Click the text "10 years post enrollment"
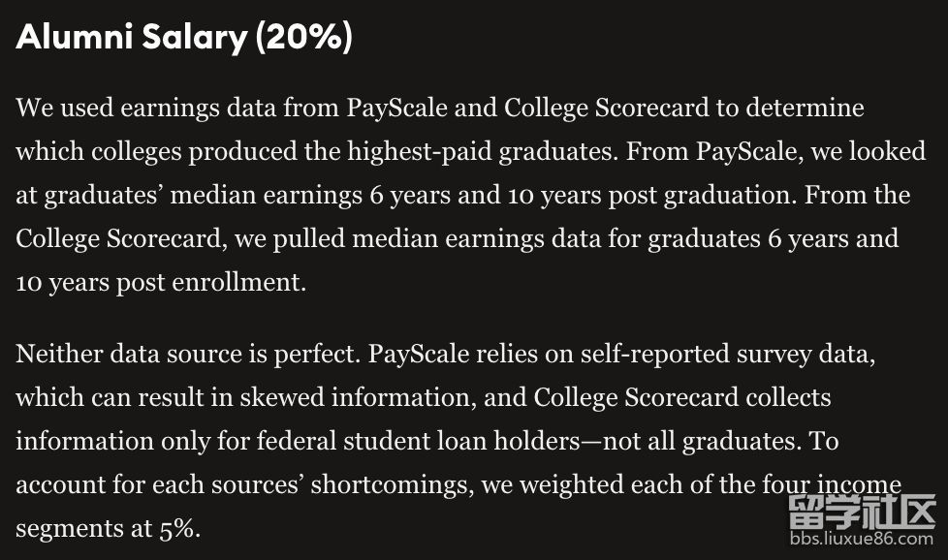Screen dimensions: 948x560 tap(160, 283)
